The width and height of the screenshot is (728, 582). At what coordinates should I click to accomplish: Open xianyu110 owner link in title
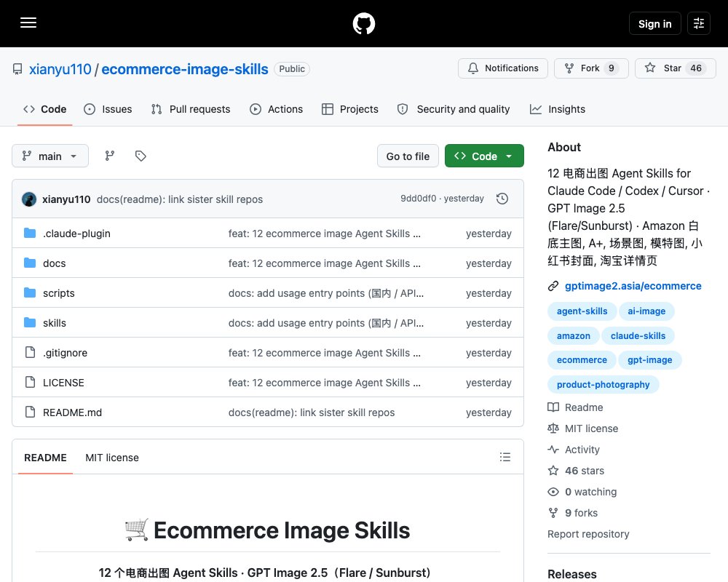[60, 69]
